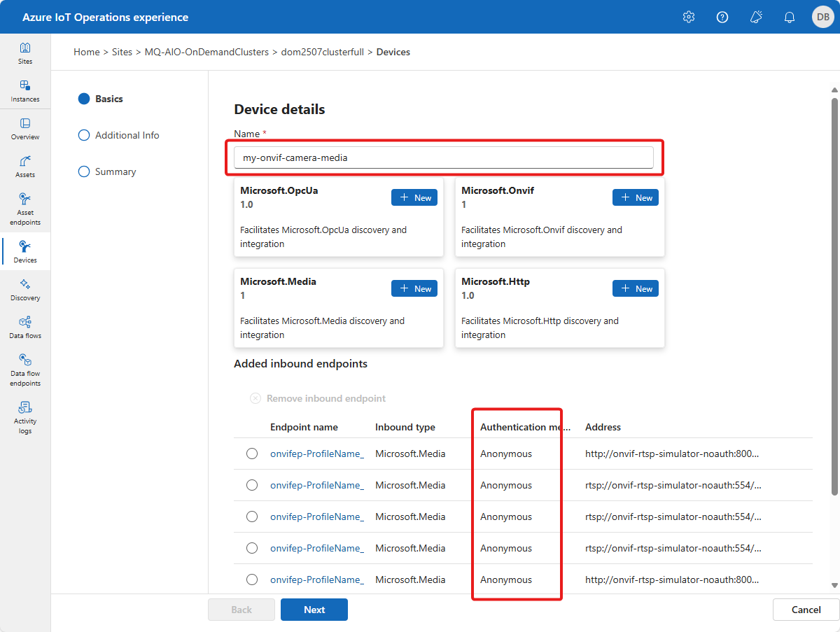
Task: Select the radio button of the third endpoint row
Action: point(252,517)
